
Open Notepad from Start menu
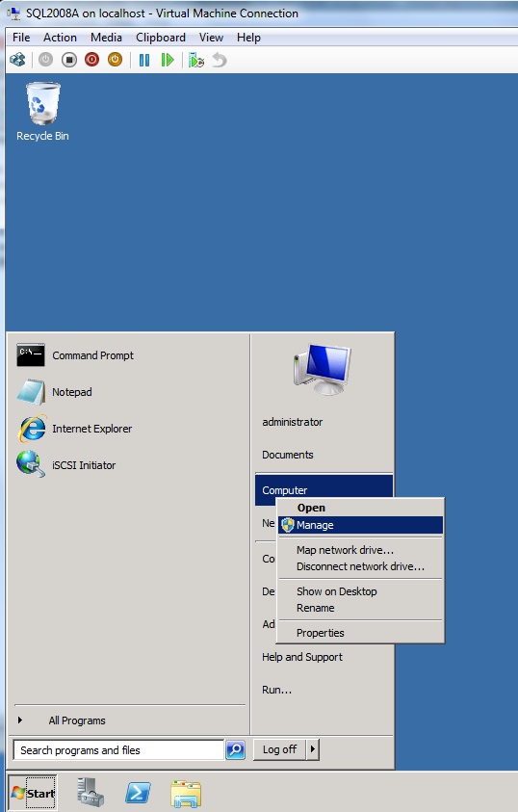(x=54, y=392)
